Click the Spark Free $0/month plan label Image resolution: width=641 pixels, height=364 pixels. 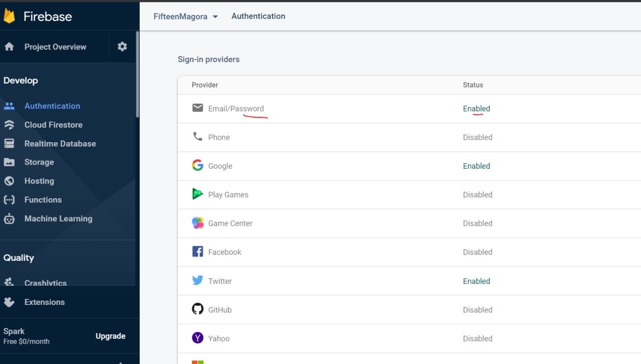point(27,336)
